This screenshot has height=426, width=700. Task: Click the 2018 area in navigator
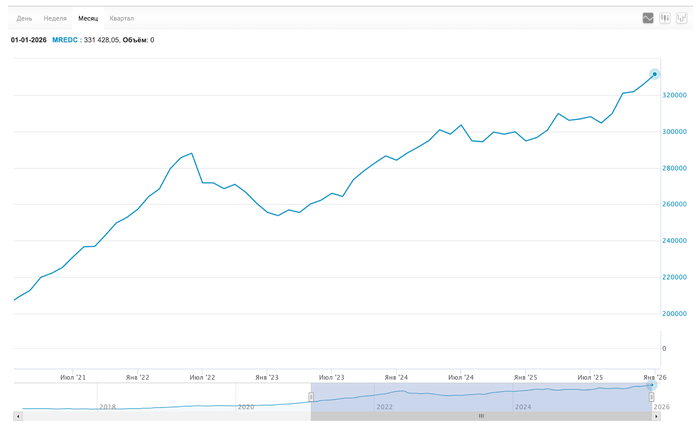click(107, 407)
